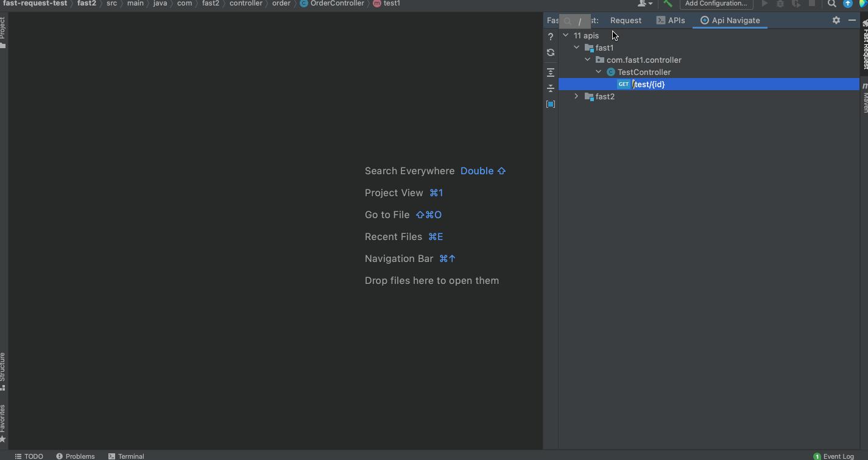Image resolution: width=868 pixels, height=460 pixels.
Task: Expand all nodes in API tree
Action: 551,73
